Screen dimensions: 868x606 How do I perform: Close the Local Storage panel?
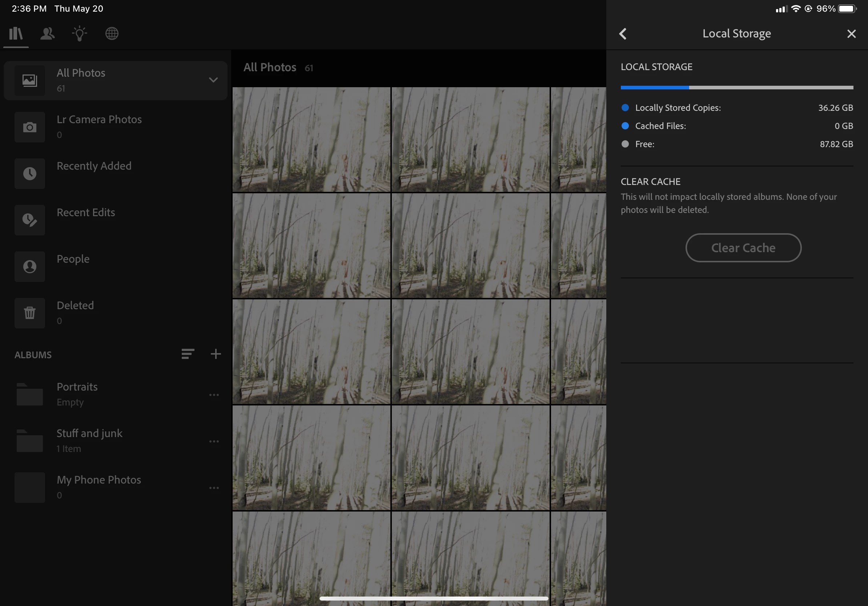[x=851, y=34]
